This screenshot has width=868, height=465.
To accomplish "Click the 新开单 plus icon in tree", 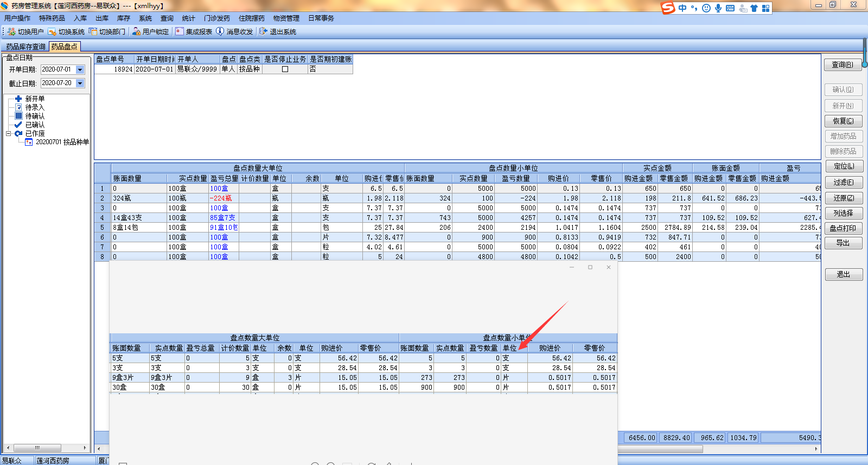I will click(x=18, y=99).
